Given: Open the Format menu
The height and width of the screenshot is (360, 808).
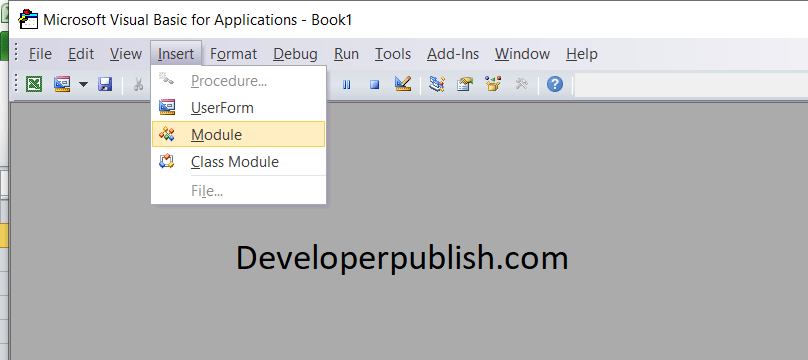Looking at the screenshot, I should click(233, 54).
